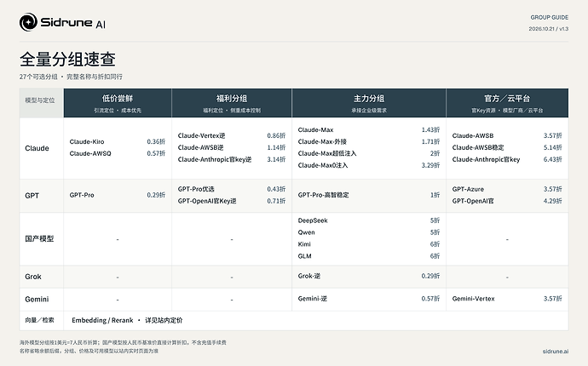Click the Claude-Anthropic官key逆 entry
Viewport: 588px width, 366px height.
coord(215,159)
